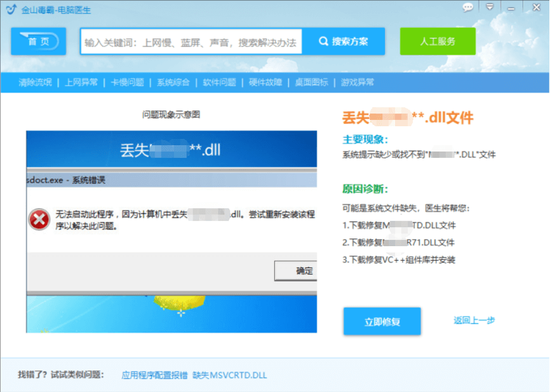This screenshot has height=392, width=550.
Task: Open the 桌面图标 tab
Action: tap(311, 82)
